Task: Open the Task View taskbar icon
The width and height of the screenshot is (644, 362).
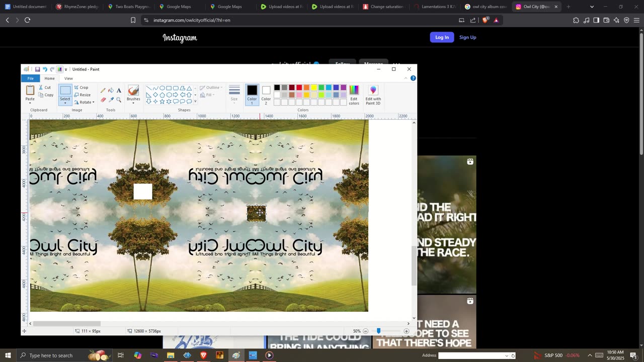Action: coord(121,355)
